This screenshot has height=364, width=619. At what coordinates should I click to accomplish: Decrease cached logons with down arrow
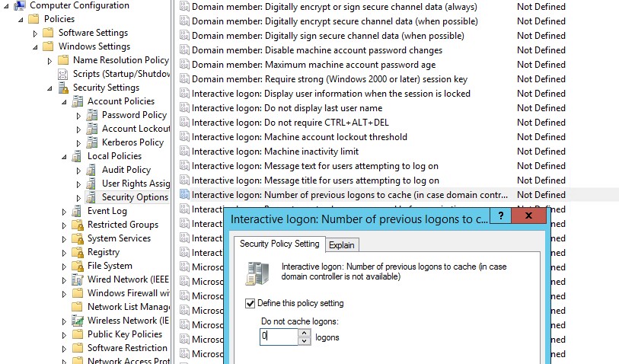point(305,340)
